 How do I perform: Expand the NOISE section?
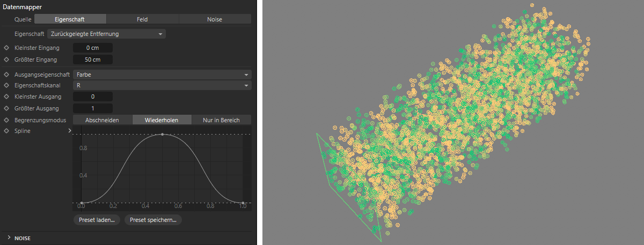tap(9, 237)
